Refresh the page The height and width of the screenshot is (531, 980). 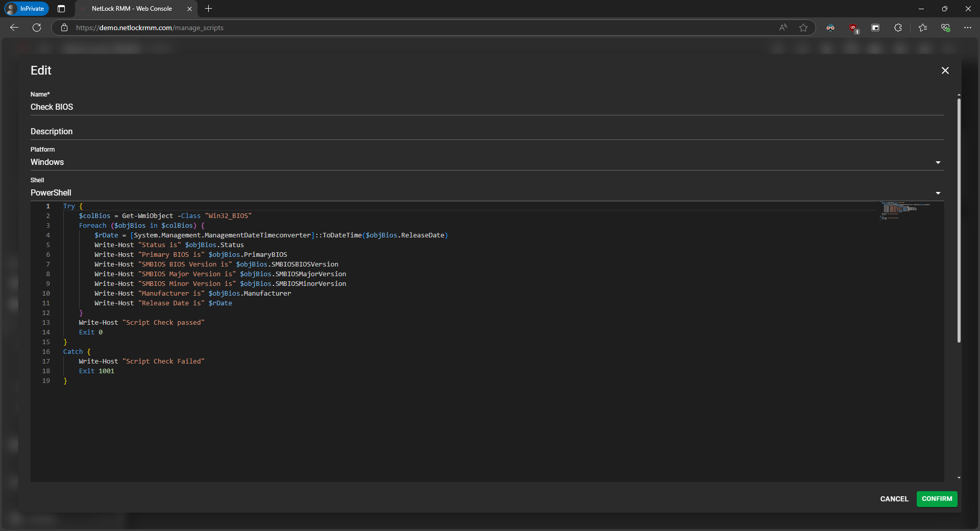coord(37,28)
